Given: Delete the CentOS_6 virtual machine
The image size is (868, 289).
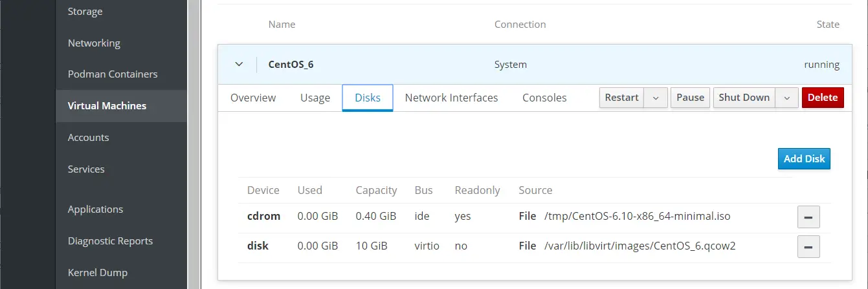Looking at the screenshot, I should coord(823,98).
